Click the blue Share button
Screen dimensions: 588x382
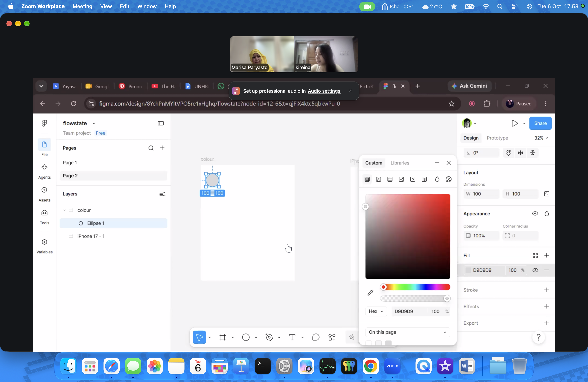tap(540, 123)
